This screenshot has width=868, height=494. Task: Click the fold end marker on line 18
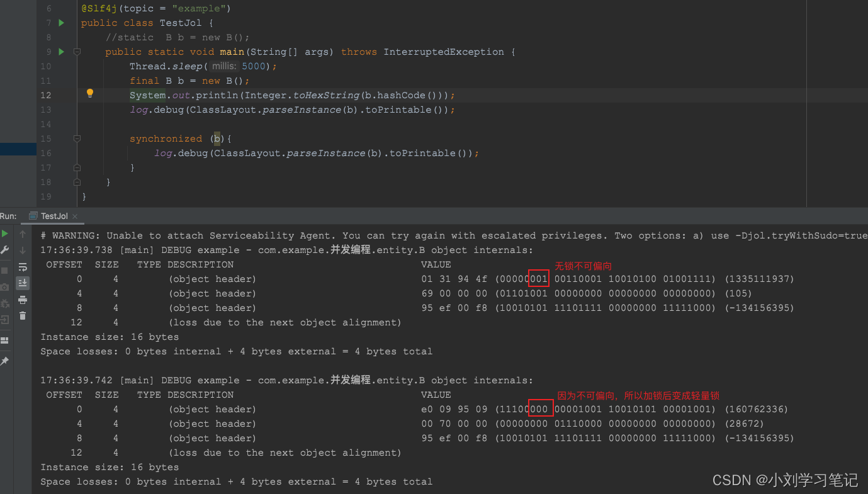click(77, 182)
